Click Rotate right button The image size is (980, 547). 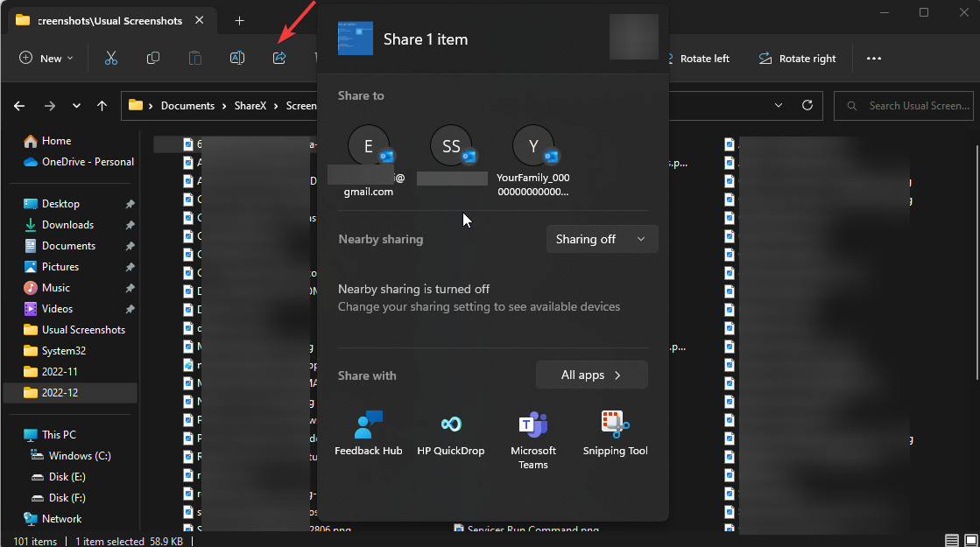(797, 59)
